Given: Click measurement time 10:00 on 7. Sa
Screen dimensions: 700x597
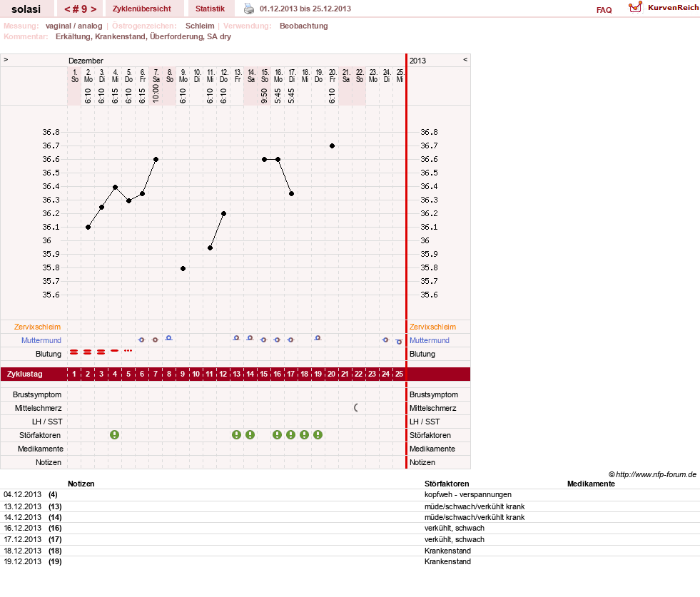Looking at the screenshot, I should point(156,93).
